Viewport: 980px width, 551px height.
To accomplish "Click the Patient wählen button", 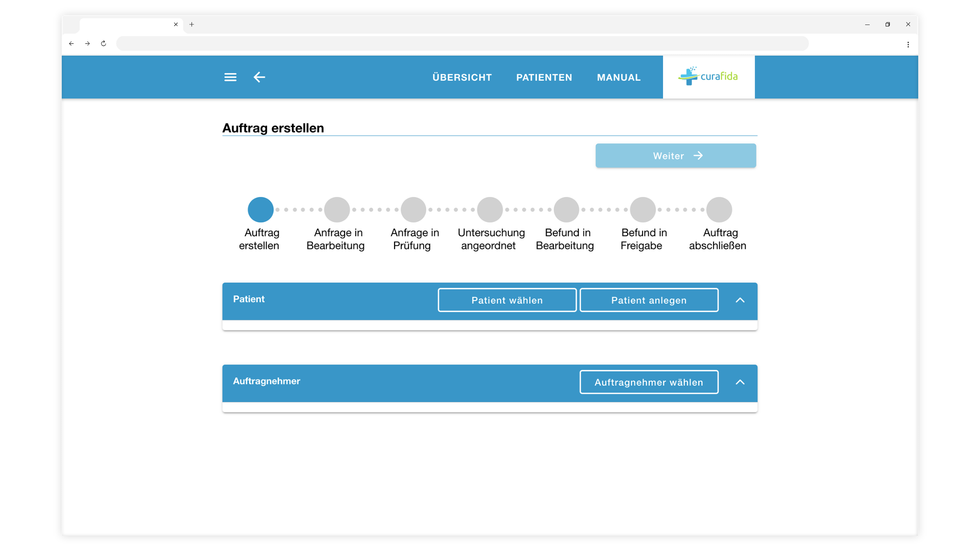I will tap(507, 300).
